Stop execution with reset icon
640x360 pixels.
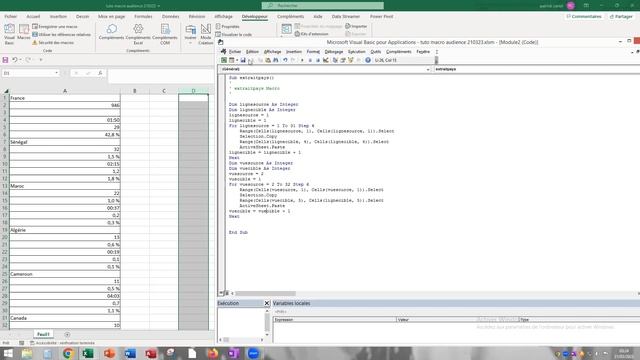pyautogui.click(x=318, y=60)
